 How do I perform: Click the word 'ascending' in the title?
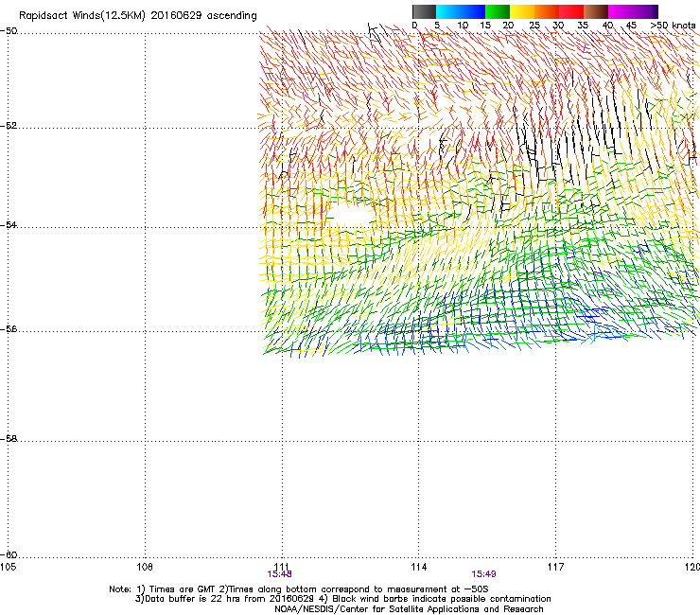[x=232, y=16]
